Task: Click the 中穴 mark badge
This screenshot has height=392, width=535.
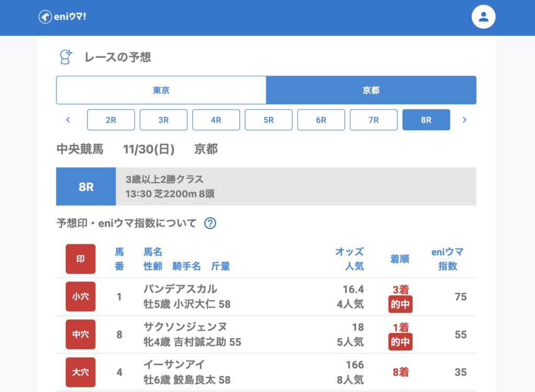Action: [x=80, y=334]
